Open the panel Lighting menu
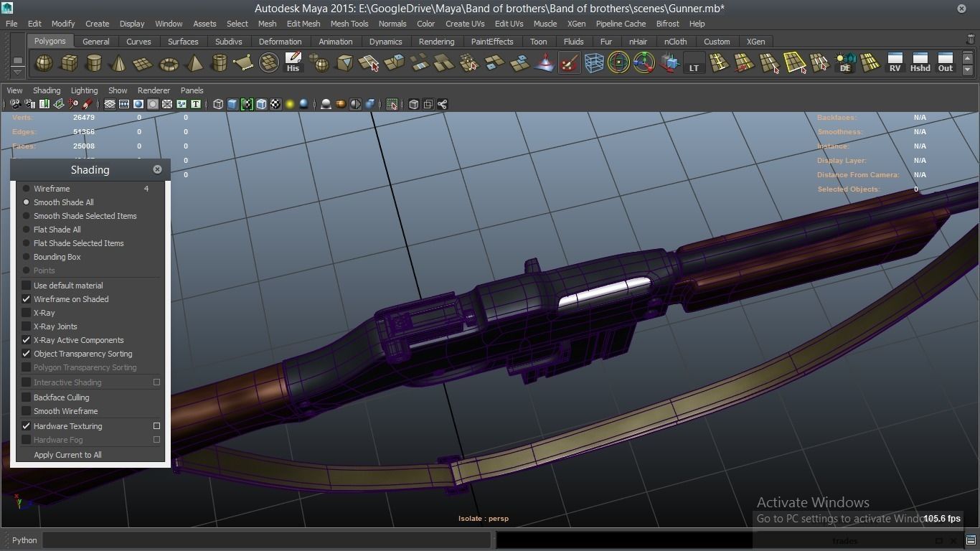This screenshot has width=980, height=551. pyautogui.click(x=84, y=90)
